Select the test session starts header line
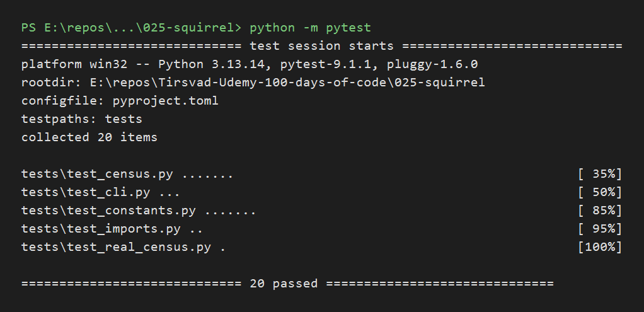This screenshot has width=644, height=312. [x=322, y=46]
